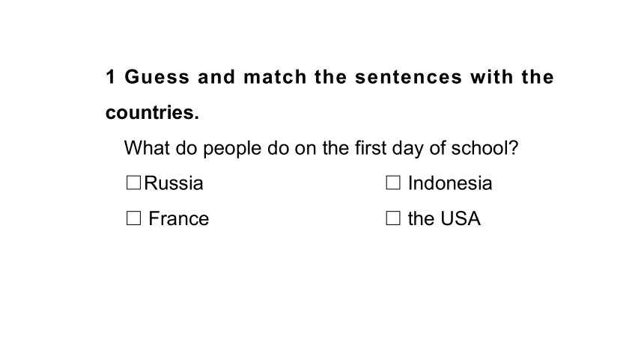Click the label 'the USA'
644x362 pixels.
(444, 218)
